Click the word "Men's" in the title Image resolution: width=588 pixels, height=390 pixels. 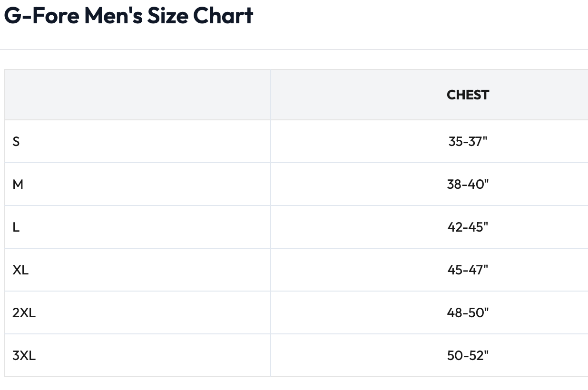point(113,16)
